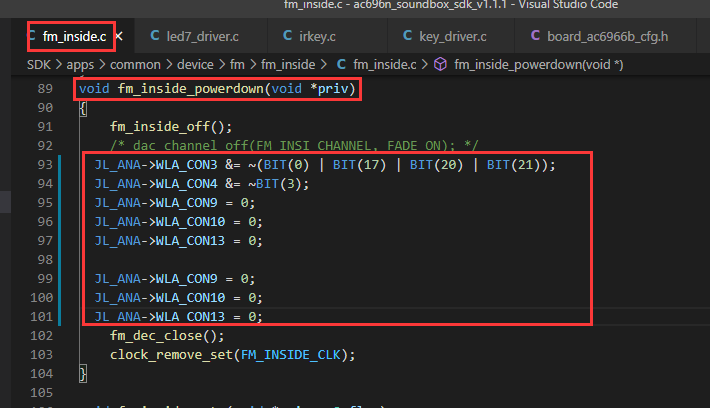Viewport: 710px width, 408px height.
Task: Open the key_driver.c tab
Action: pyautogui.click(x=453, y=37)
